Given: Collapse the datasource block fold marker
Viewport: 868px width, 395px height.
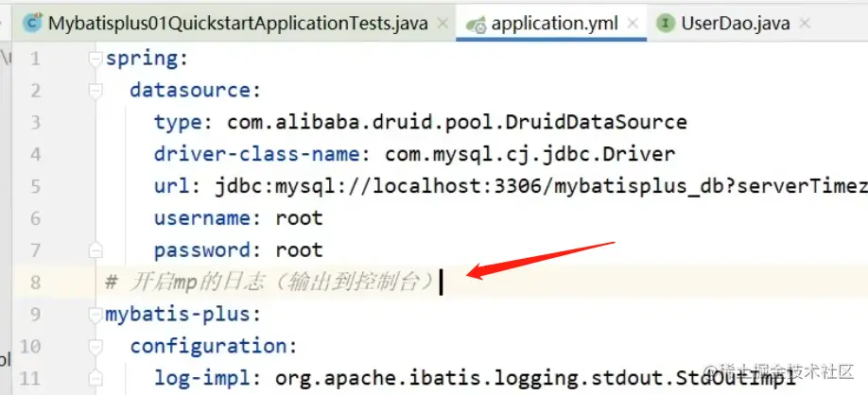Looking at the screenshot, I should tap(95, 91).
